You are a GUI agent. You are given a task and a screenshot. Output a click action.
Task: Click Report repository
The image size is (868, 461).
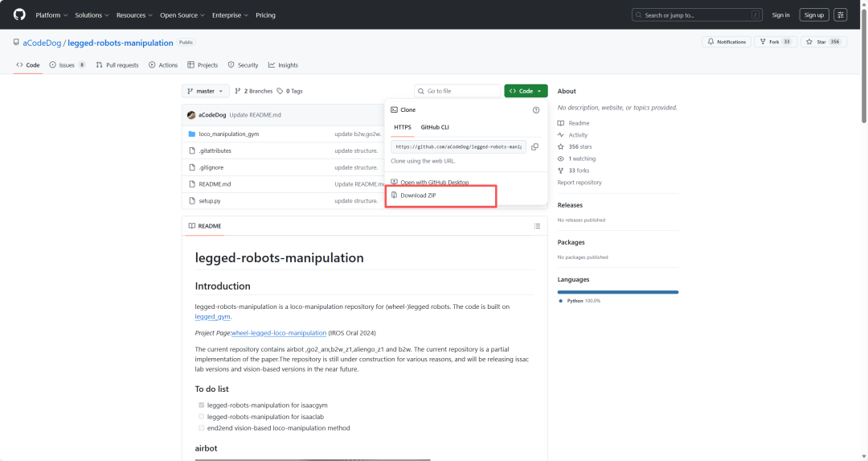point(579,183)
